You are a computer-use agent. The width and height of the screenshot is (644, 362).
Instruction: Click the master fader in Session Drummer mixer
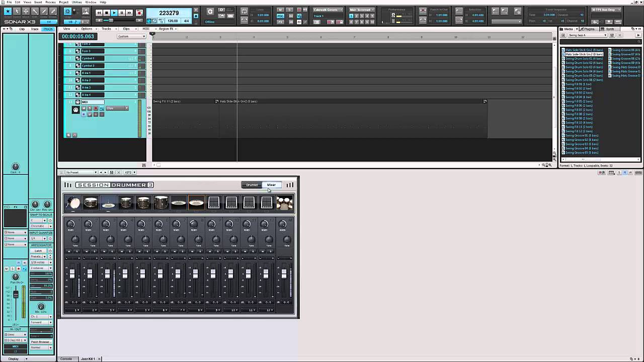[284, 275]
